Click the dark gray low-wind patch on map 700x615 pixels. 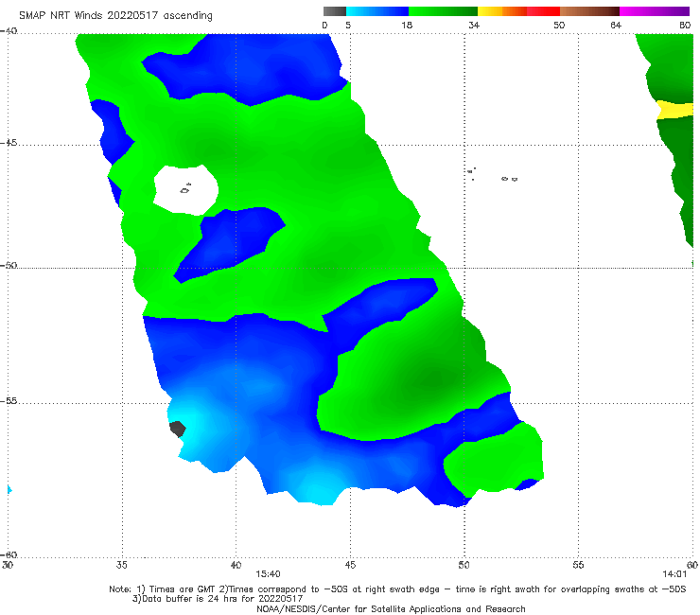tap(178, 429)
